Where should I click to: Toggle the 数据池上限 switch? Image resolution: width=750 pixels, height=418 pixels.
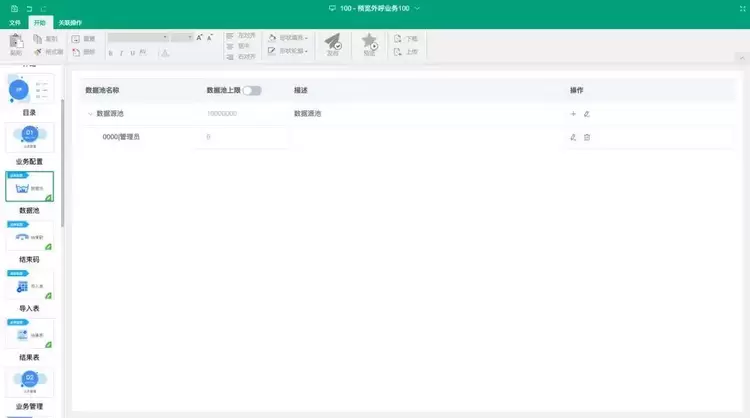pos(251,90)
